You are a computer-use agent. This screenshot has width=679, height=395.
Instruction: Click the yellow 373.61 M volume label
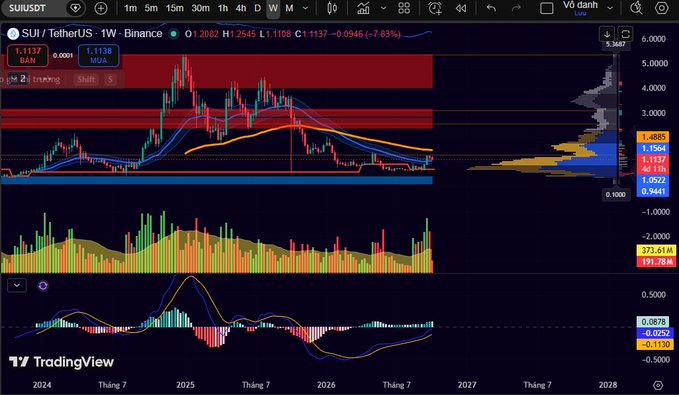[x=656, y=250]
